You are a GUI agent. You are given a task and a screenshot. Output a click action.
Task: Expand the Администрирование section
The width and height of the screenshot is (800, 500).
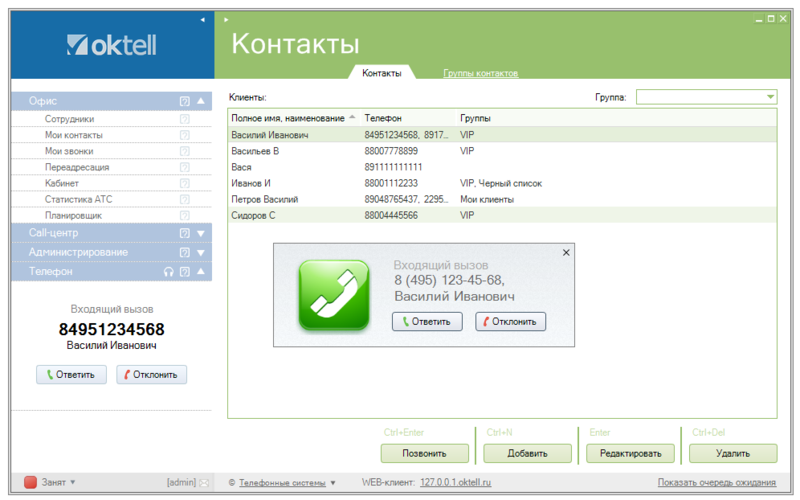click(200, 252)
